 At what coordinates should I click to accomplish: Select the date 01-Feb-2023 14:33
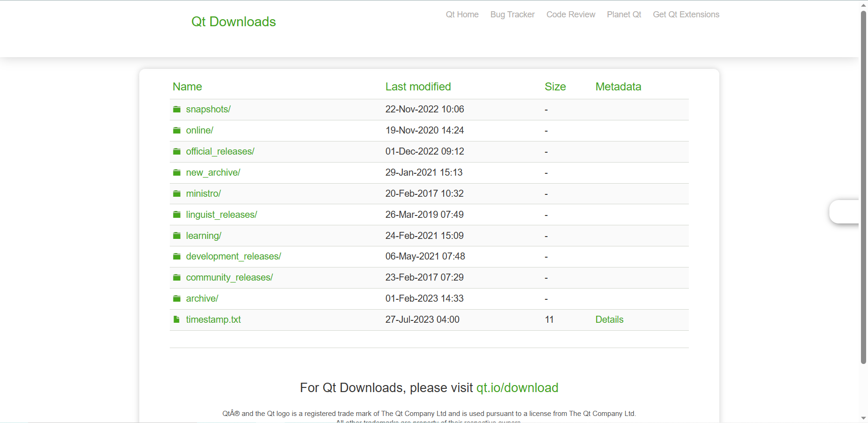[424, 298]
